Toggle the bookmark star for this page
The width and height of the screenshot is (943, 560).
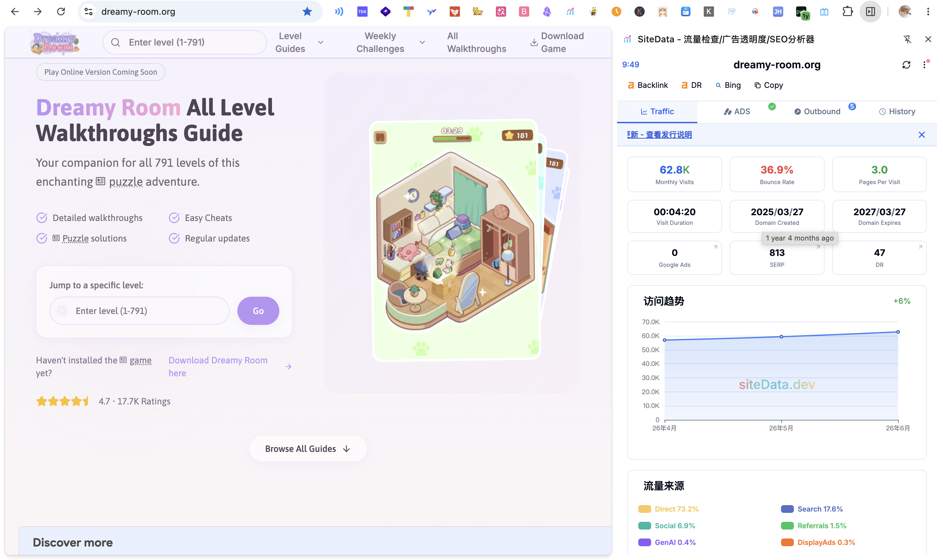(x=307, y=12)
